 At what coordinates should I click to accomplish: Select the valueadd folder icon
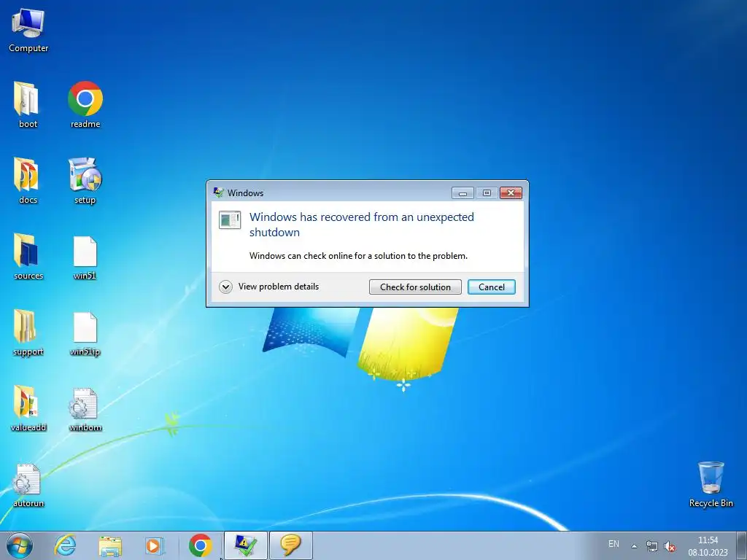point(28,408)
